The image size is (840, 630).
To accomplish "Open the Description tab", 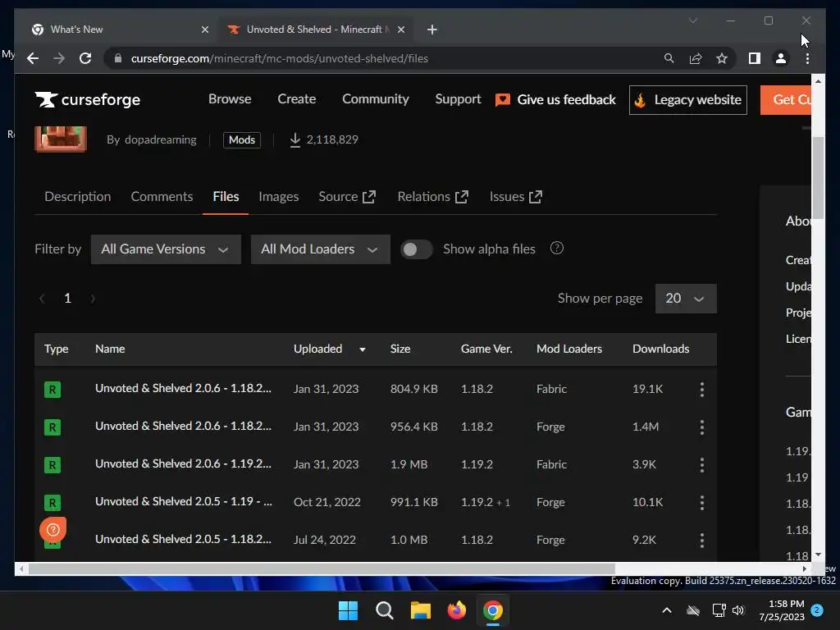I will [78, 197].
